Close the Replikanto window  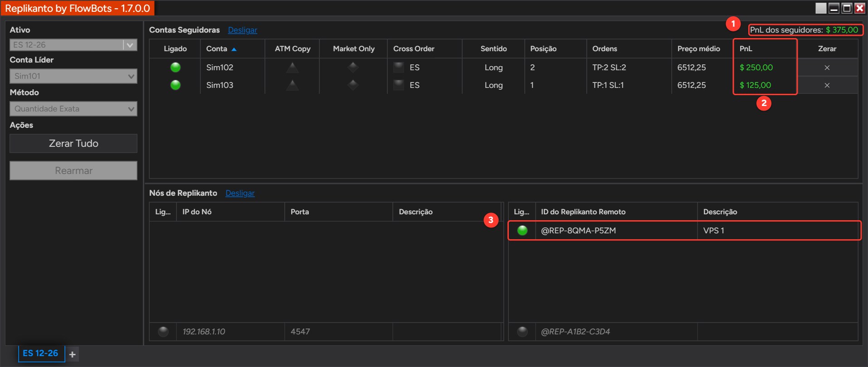click(x=859, y=8)
